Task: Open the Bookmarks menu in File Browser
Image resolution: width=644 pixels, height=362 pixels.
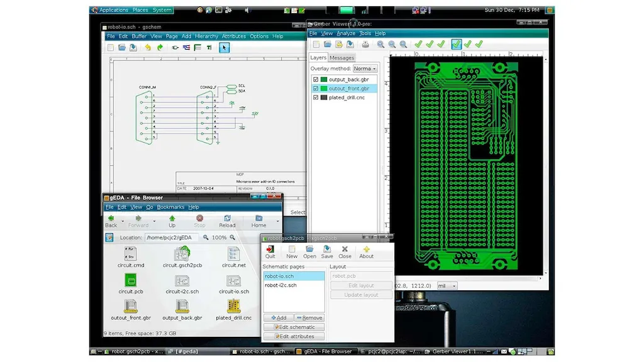Action: pyautogui.click(x=170, y=207)
